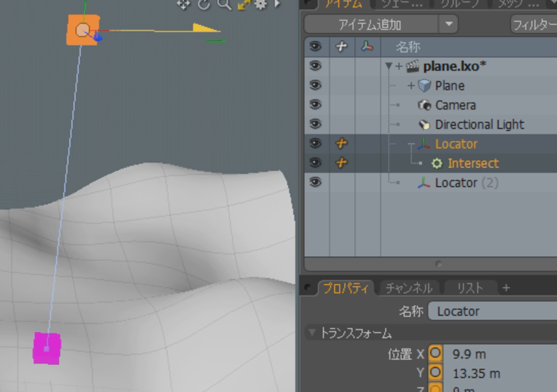The height and width of the screenshot is (392, 557).
Task: Click the Intersect modifier gear icon
Action: click(437, 163)
